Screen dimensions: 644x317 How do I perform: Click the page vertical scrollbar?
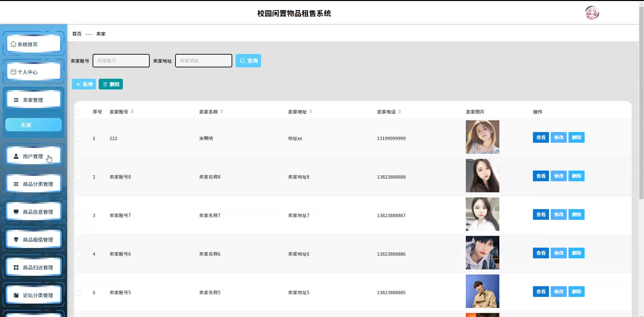point(641,102)
